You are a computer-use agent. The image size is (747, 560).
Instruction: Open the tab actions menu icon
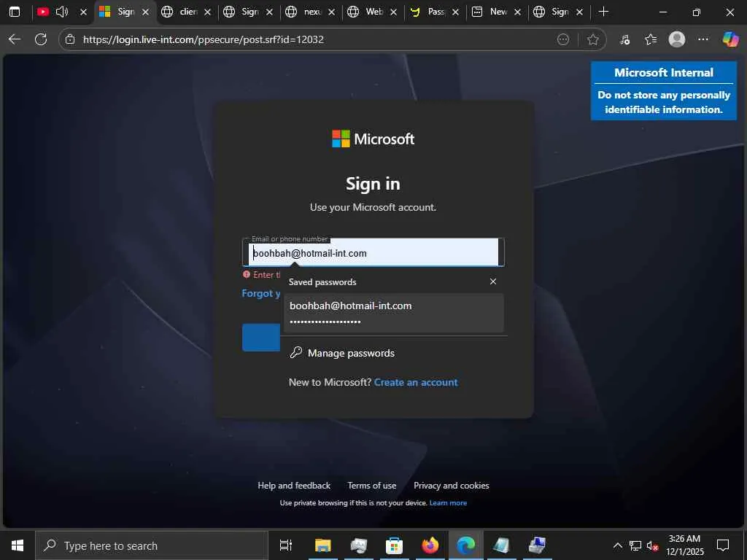[15, 12]
